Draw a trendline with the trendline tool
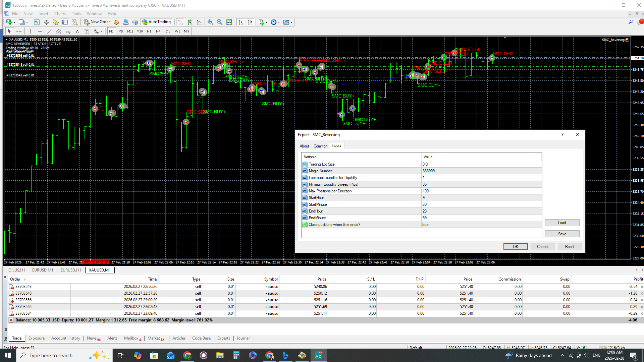Screen dimensions: 644x362 (49, 31)
